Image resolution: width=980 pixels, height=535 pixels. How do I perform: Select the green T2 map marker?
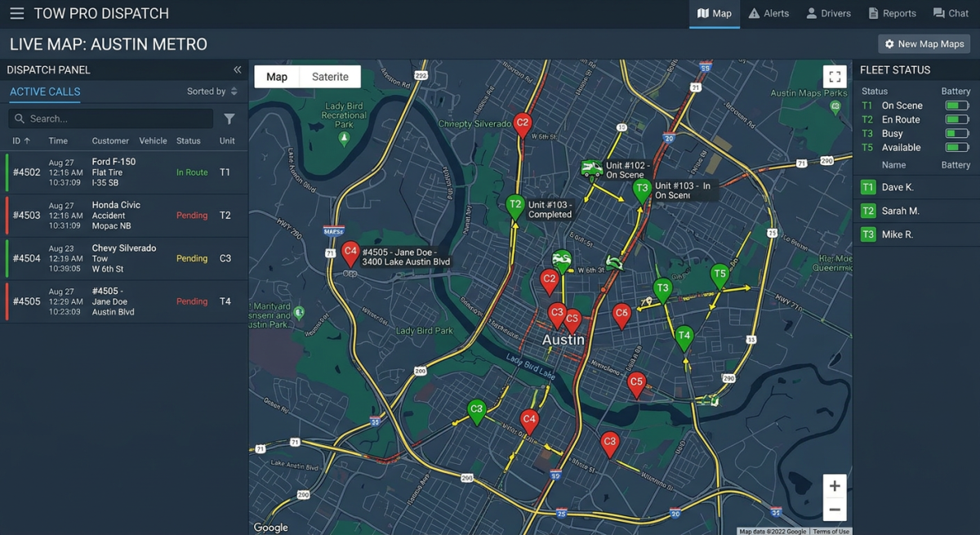tap(514, 207)
